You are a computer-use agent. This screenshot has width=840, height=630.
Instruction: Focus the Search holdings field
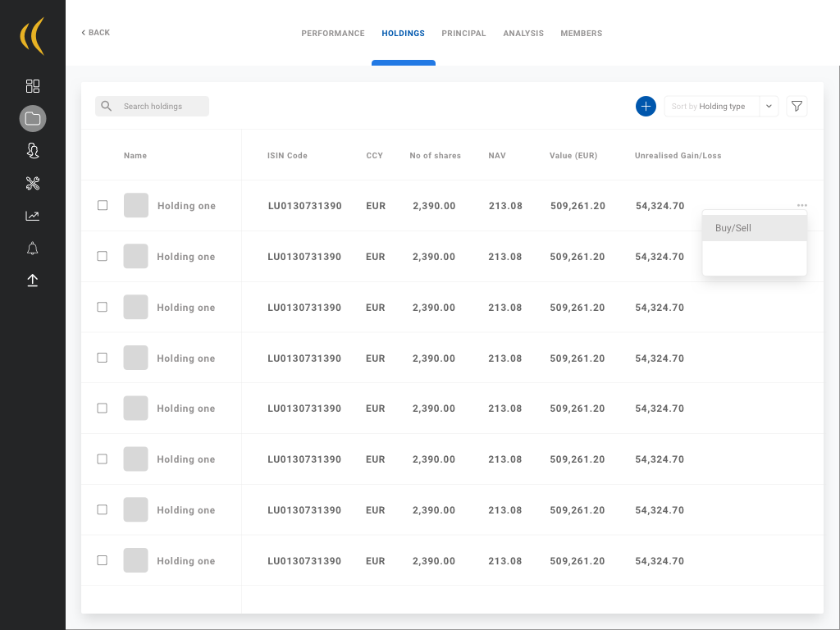[152, 106]
